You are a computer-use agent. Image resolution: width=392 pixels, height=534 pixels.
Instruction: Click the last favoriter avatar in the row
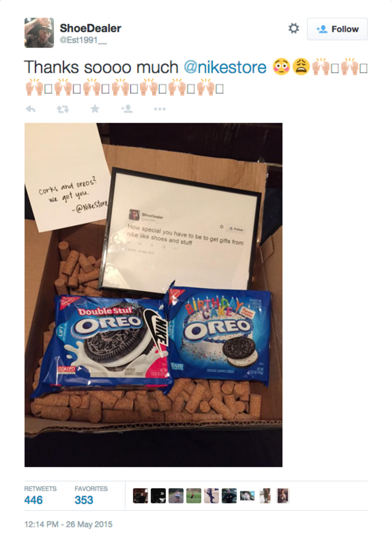283,496
